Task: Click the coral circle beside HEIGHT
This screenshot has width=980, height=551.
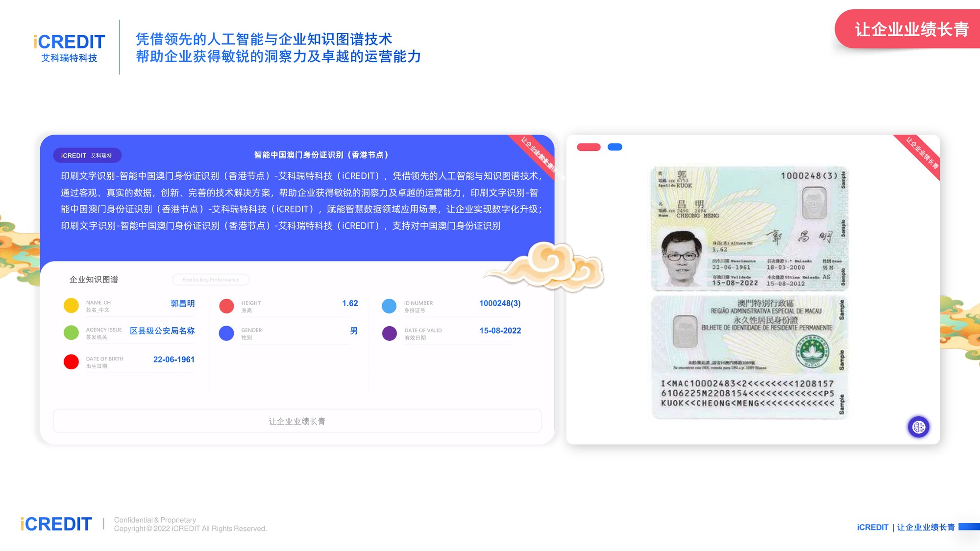Action: [x=226, y=306]
